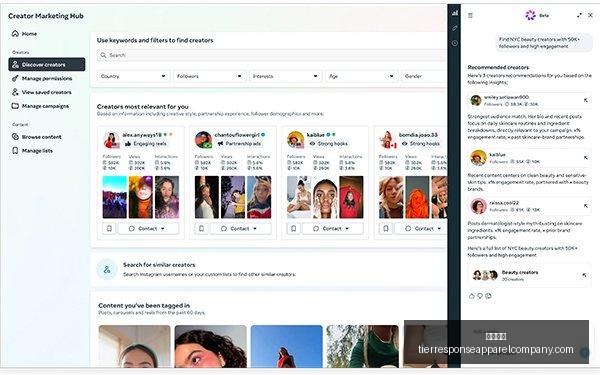Click the chantouflowergirl profile avatar
This screenshot has width=600, height=375.
coord(203,140)
